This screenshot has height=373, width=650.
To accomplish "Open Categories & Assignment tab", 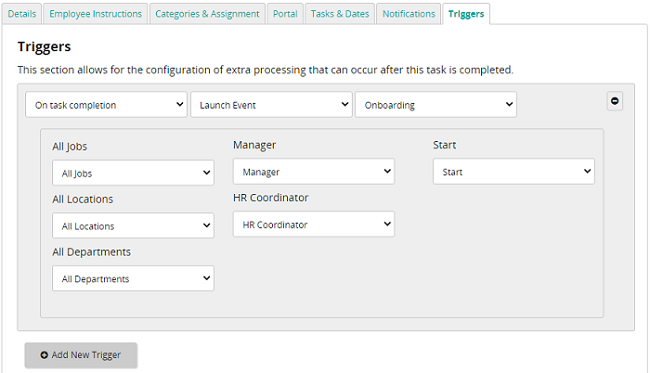I will (207, 14).
